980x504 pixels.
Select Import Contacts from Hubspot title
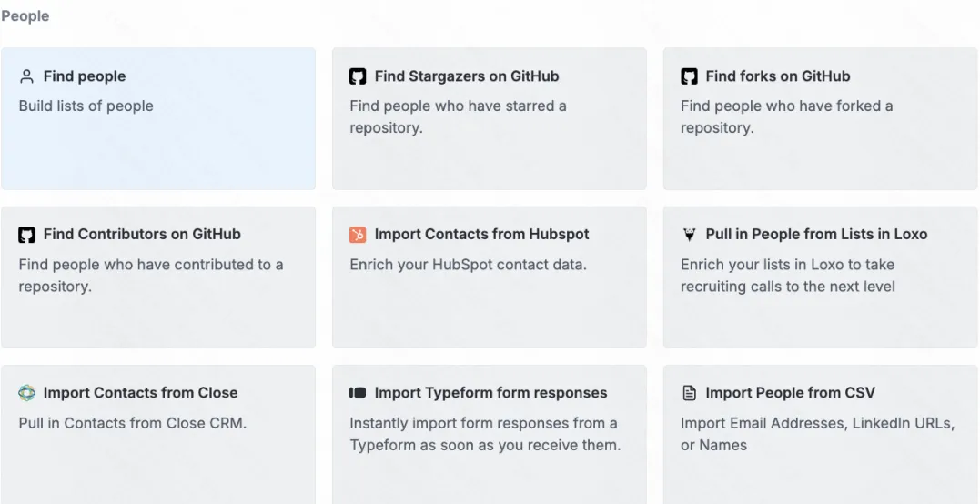pos(482,234)
